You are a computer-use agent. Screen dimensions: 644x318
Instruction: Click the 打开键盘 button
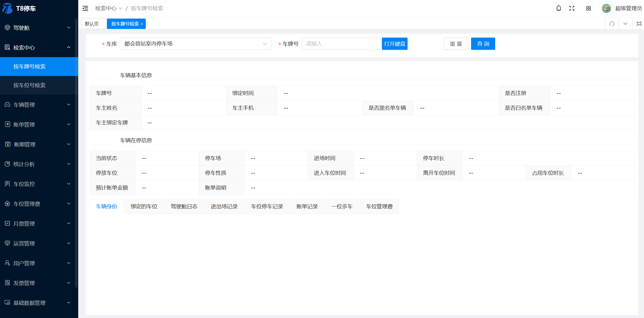point(395,44)
